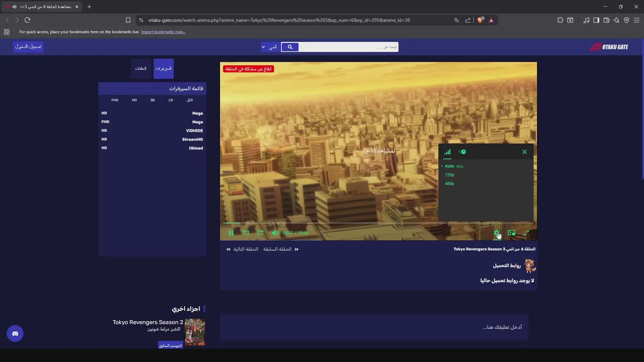The width and height of the screenshot is (644, 362).
Task: Report a problem with the episode
Action: (248, 69)
